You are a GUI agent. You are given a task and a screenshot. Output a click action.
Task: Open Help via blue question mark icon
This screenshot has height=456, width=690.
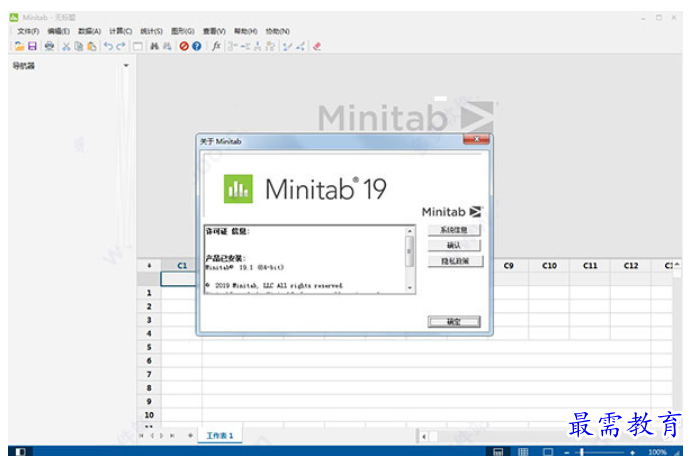196,46
